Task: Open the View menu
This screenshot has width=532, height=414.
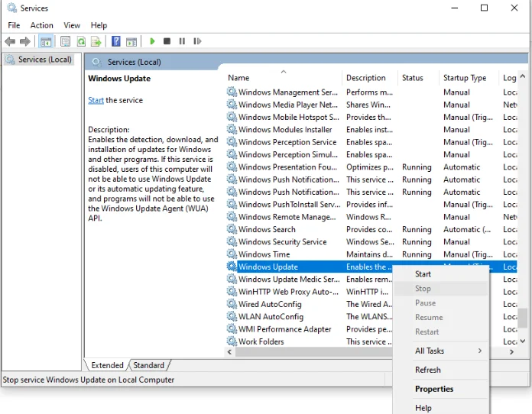Action: pyautogui.click(x=72, y=25)
